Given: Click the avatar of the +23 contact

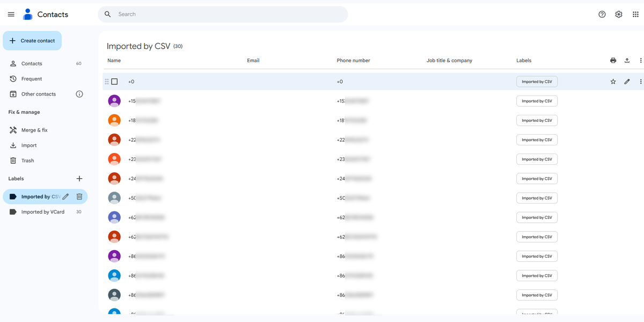Looking at the screenshot, I should (114, 159).
